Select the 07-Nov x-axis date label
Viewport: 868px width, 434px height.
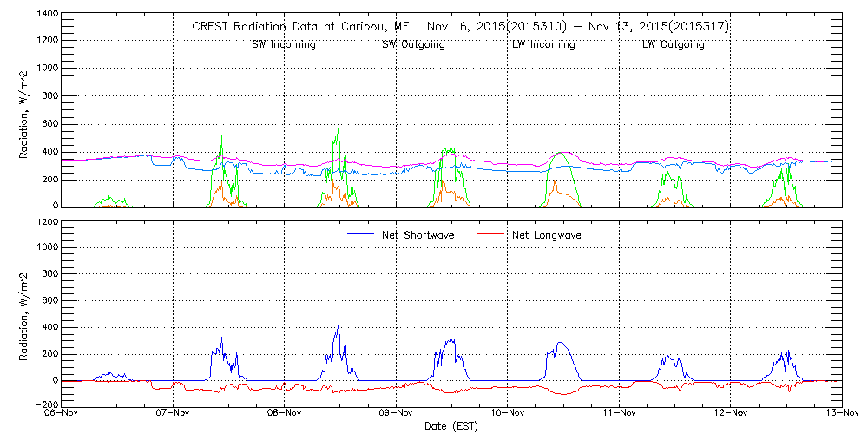(x=174, y=414)
